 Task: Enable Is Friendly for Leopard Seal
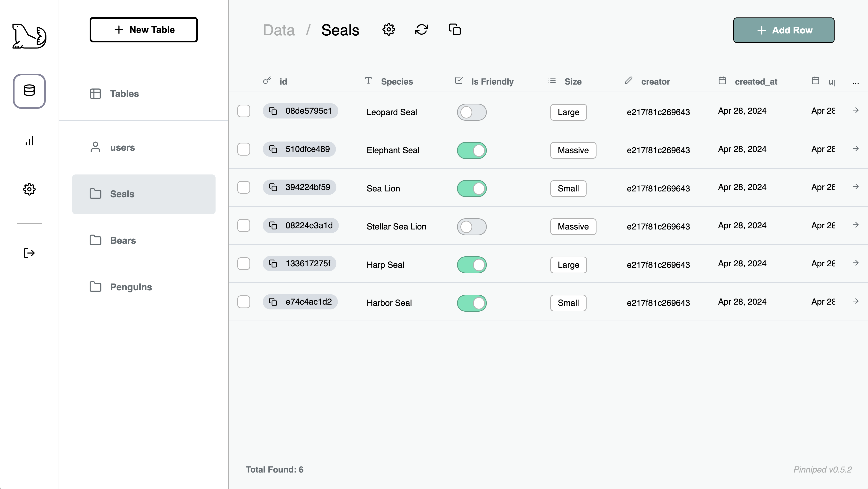click(471, 112)
